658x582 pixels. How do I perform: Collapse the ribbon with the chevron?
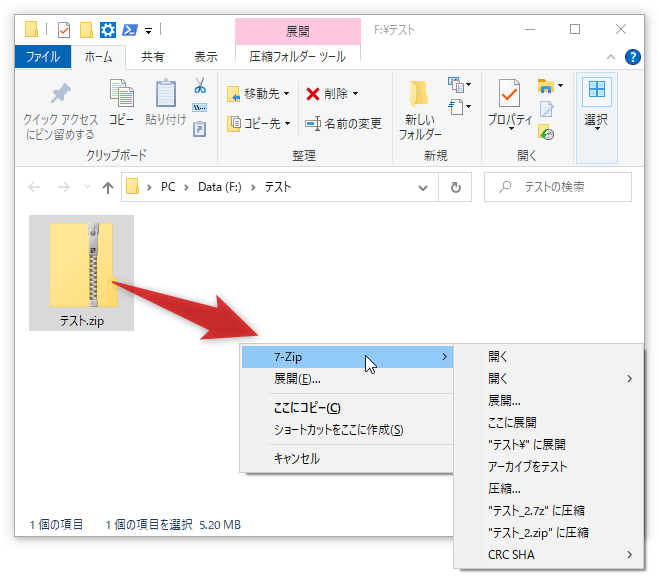coord(611,57)
